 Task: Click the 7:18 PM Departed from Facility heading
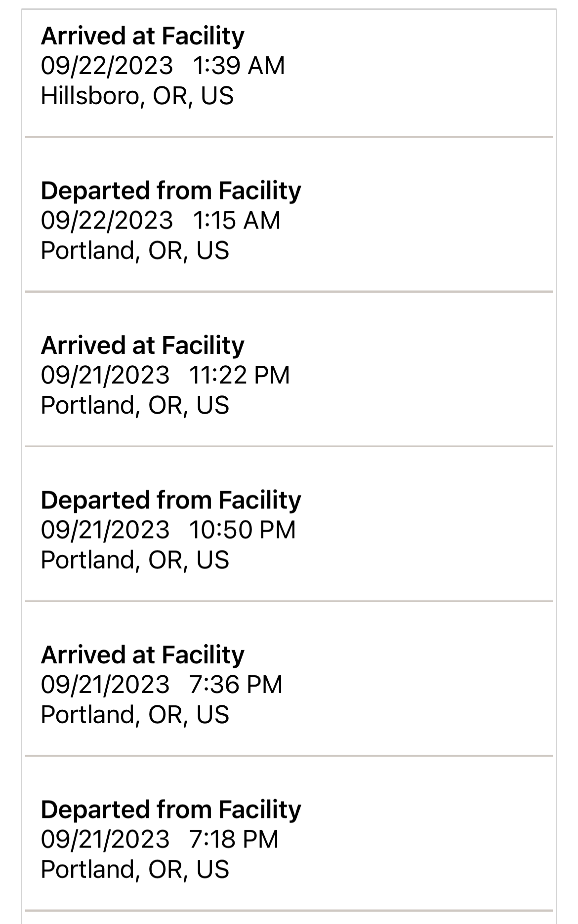tap(171, 809)
